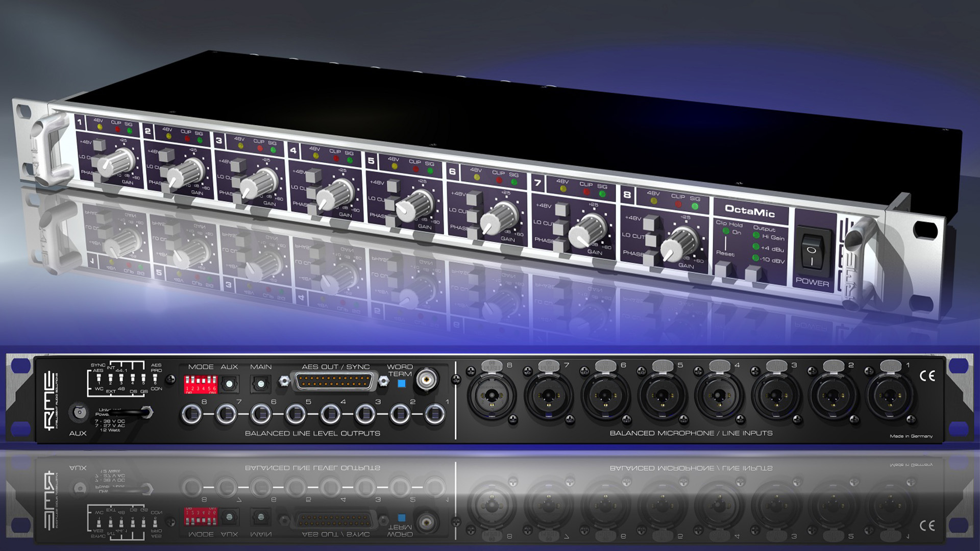This screenshot has width=980, height=551.
Task: Click the AES OUT / SYNC D-sub connector
Action: 334,381
